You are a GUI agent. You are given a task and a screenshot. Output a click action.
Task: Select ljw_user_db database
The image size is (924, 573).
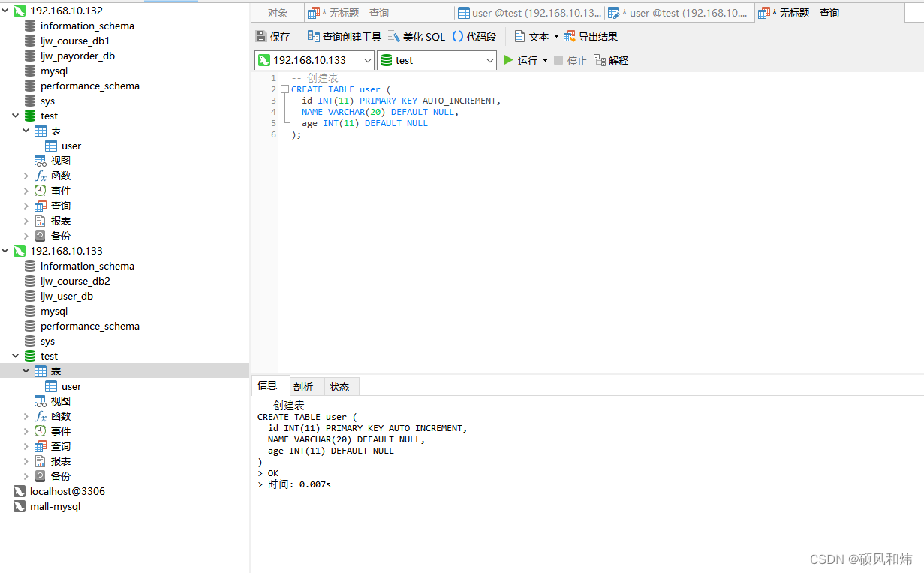[67, 296]
